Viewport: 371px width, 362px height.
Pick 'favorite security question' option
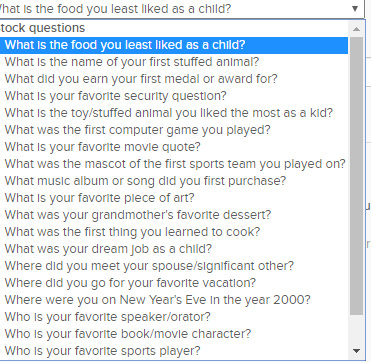pos(173,96)
